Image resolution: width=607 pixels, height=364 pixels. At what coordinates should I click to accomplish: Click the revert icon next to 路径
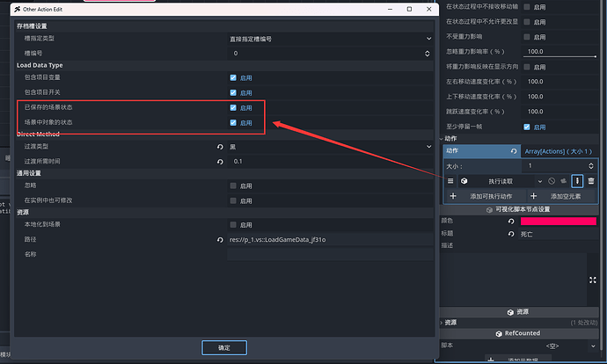click(x=220, y=239)
